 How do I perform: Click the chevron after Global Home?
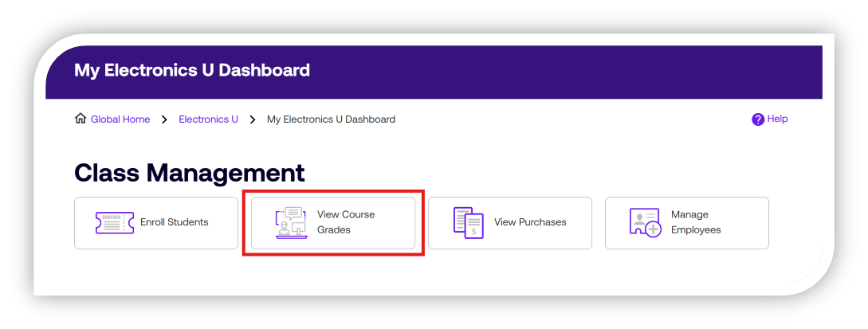(164, 119)
